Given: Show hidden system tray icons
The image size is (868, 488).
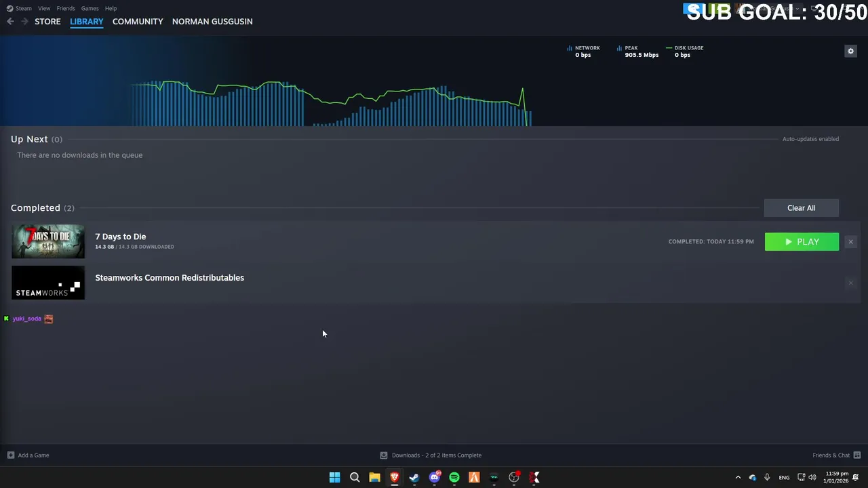Looking at the screenshot, I should (x=738, y=477).
